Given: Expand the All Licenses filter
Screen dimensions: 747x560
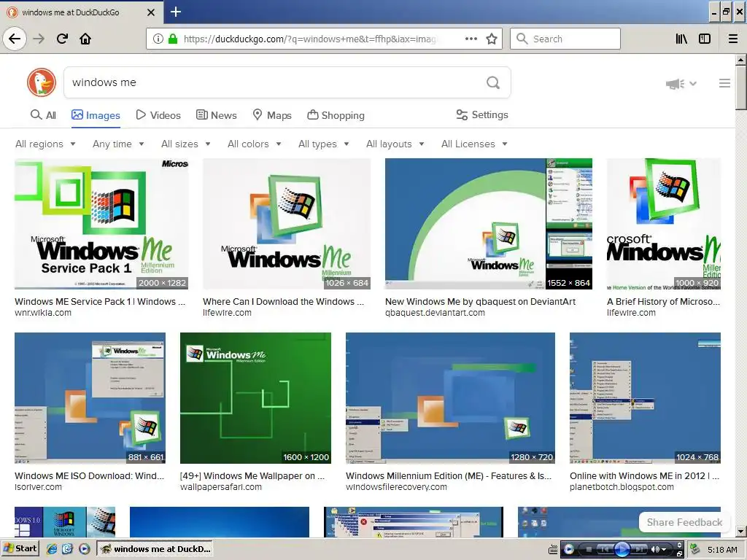Looking at the screenshot, I should click(x=474, y=144).
